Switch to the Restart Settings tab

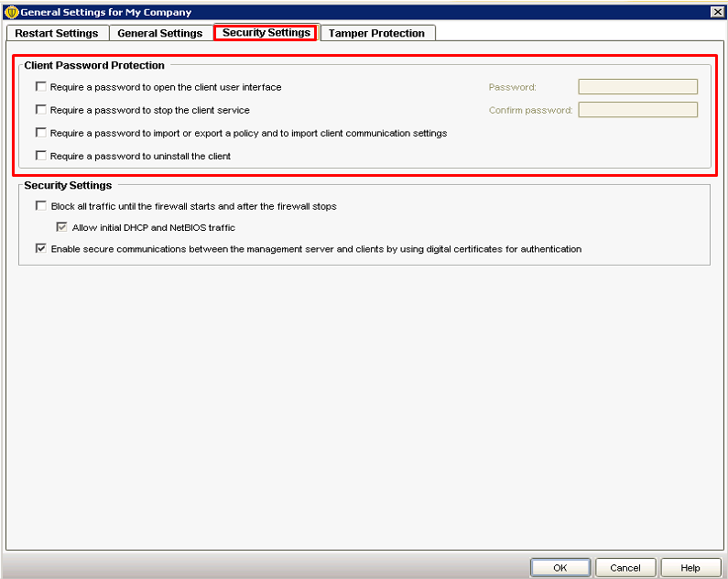click(x=57, y=33)
